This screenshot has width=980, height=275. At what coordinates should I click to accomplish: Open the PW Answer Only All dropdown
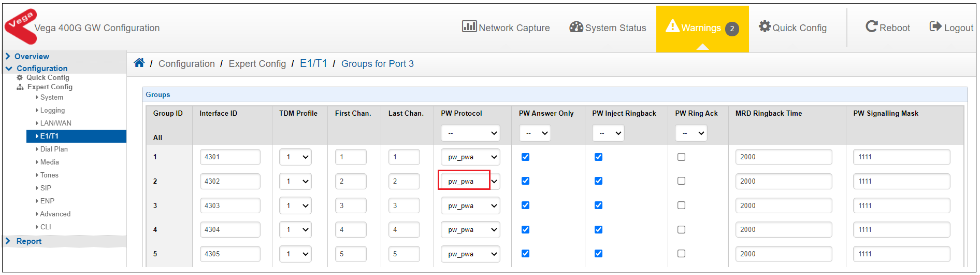(x=535, y=133)
